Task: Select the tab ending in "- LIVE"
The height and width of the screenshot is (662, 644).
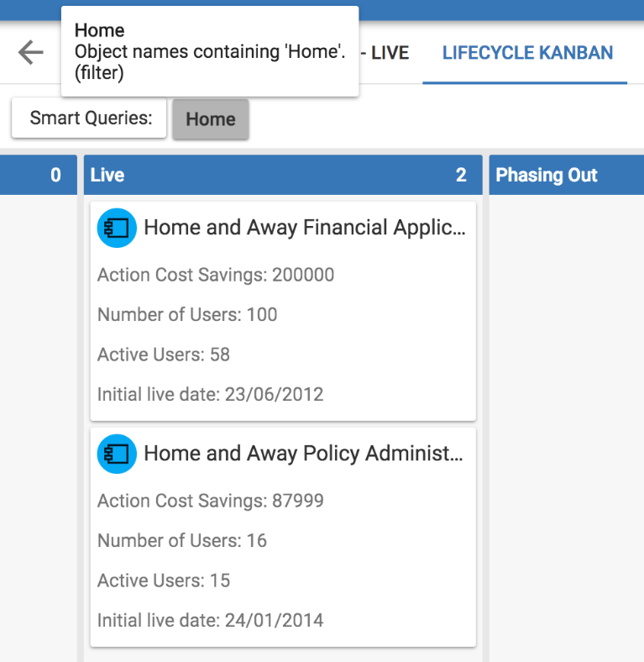Action: 385,53
